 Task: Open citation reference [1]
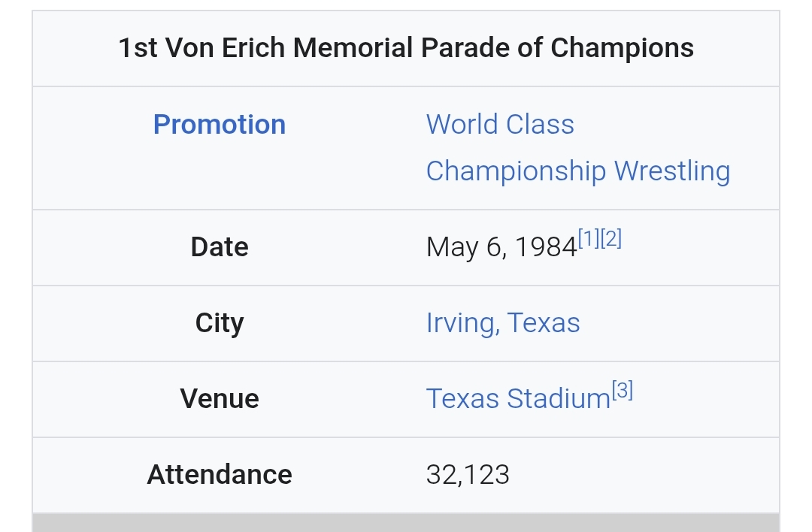(x=589, y=238)
